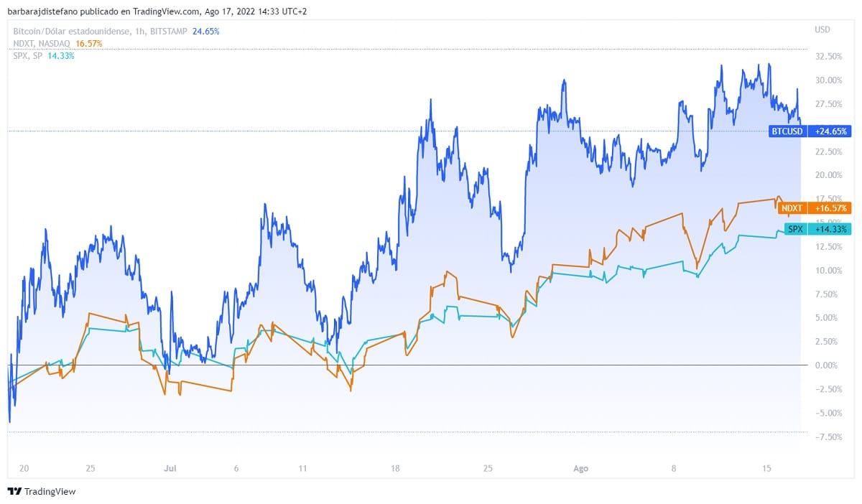This screenshot has height=504, width=862.
Task: Click the USD currency label on axis
Action: pyautogui.click(x=822, y=29)
